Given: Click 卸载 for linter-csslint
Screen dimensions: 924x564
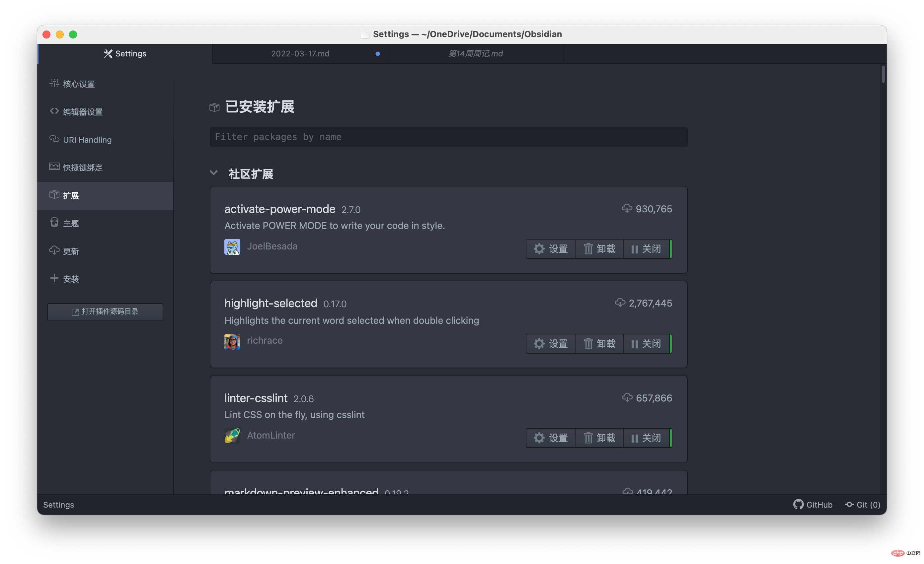Looking at the screenshot, I should point(599,438).
